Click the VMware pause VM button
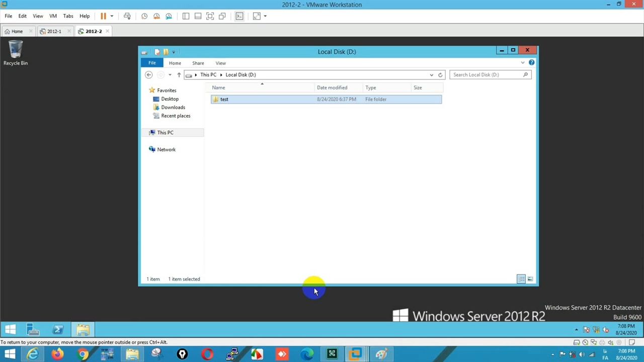 tap(103, 16)
